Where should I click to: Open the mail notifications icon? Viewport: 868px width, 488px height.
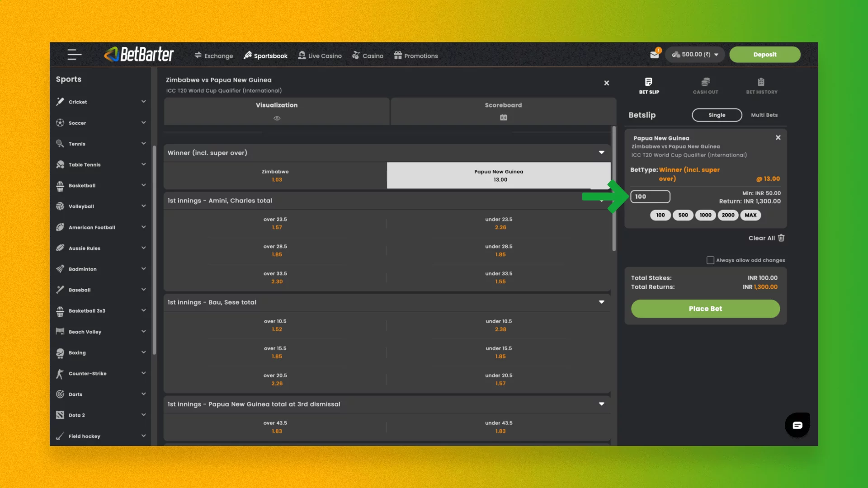click(655, 55)
